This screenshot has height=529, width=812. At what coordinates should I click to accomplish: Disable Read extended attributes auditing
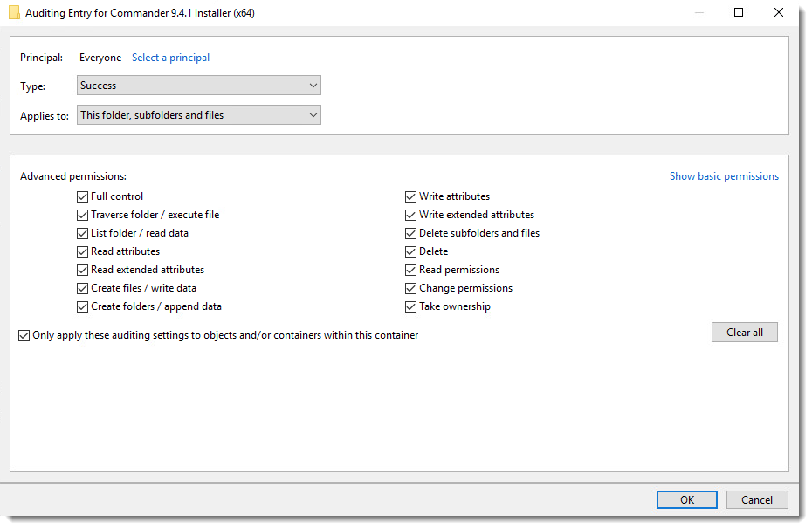click(82, 269)
